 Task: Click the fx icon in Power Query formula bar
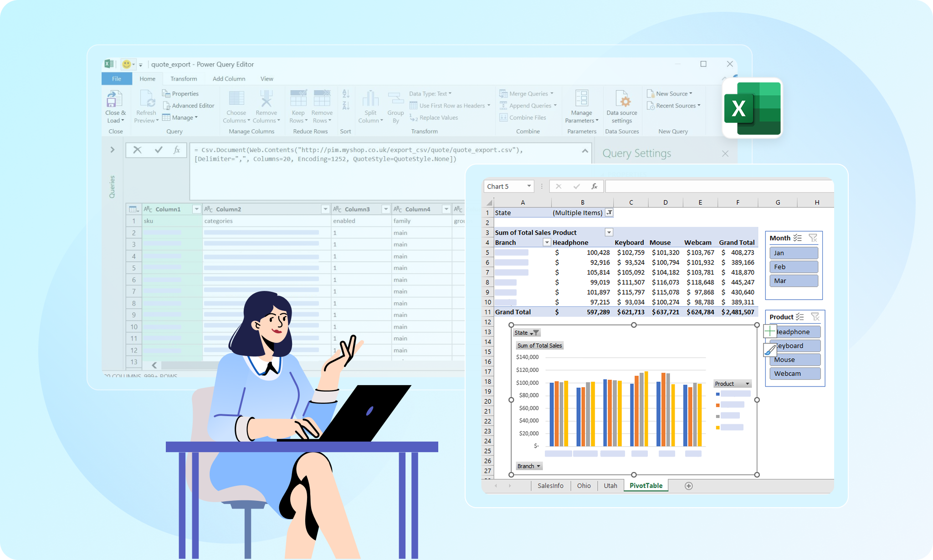(x=177, y=150)
